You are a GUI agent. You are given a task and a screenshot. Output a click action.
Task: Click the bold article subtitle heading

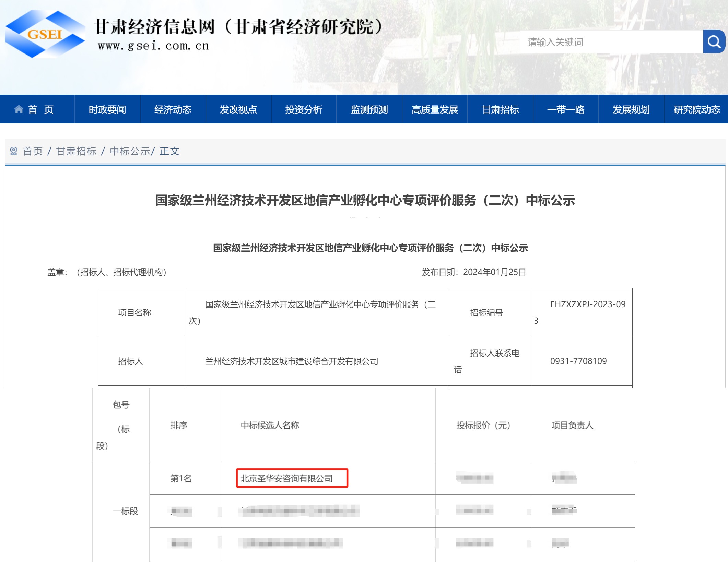point(371,248)
